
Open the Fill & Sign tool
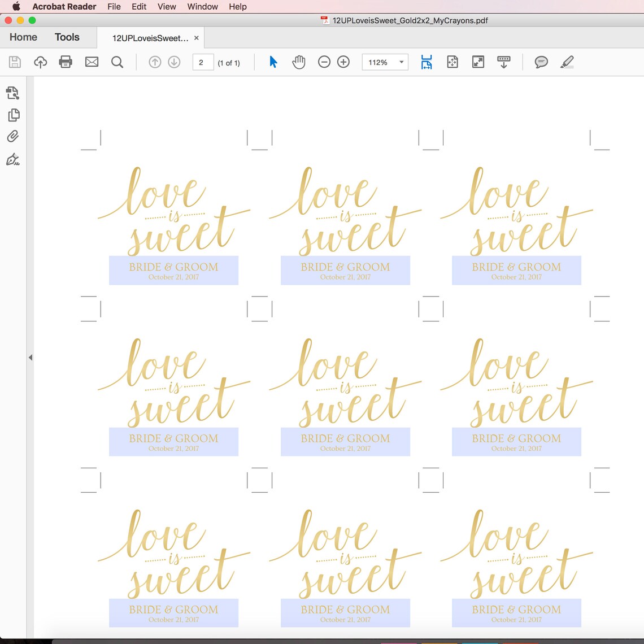(x=12, y=160)
